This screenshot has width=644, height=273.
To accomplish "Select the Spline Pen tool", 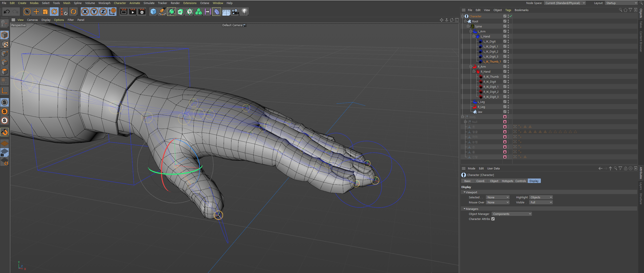I will click(x=162, y=12).
